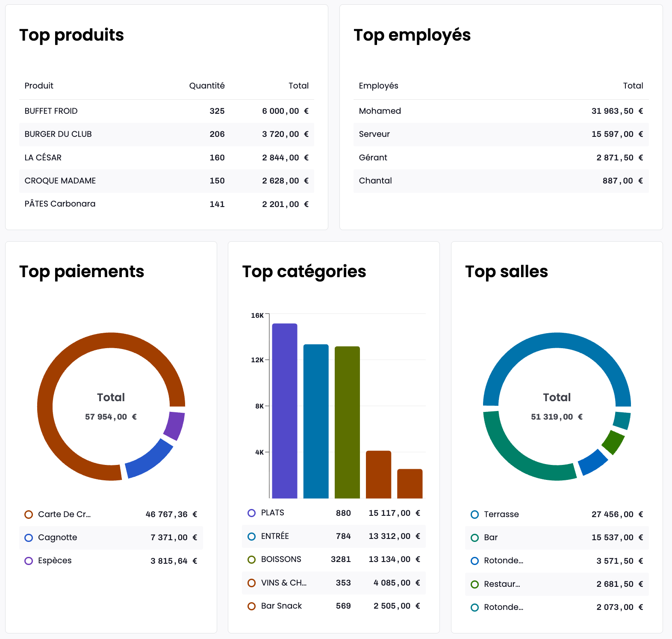Click the Employés column header

click(x=378, y=86)
